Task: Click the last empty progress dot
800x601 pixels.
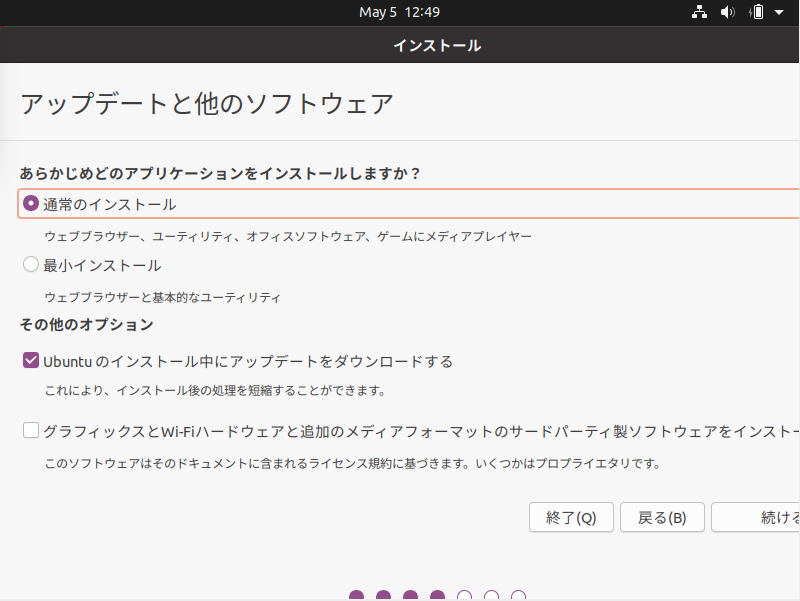Action: click(519, 595)
